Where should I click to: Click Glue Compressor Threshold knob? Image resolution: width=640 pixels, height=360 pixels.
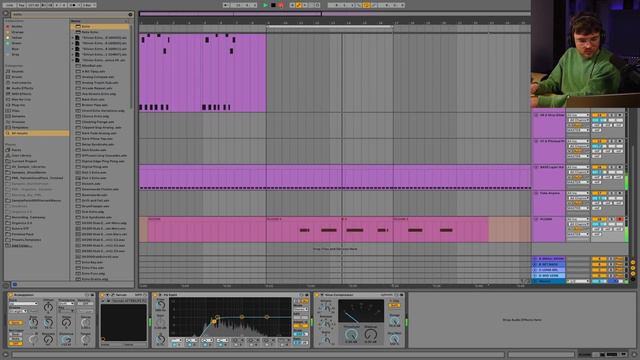[351, 334]
